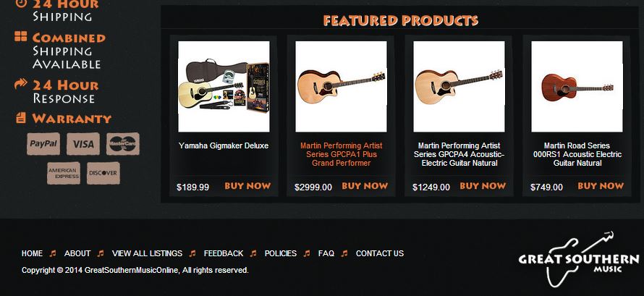Open the Yamaha Gigmaker Deluxe product image
Image resolution: width=644 pixels, height=296 pixels.
[224, 86]
